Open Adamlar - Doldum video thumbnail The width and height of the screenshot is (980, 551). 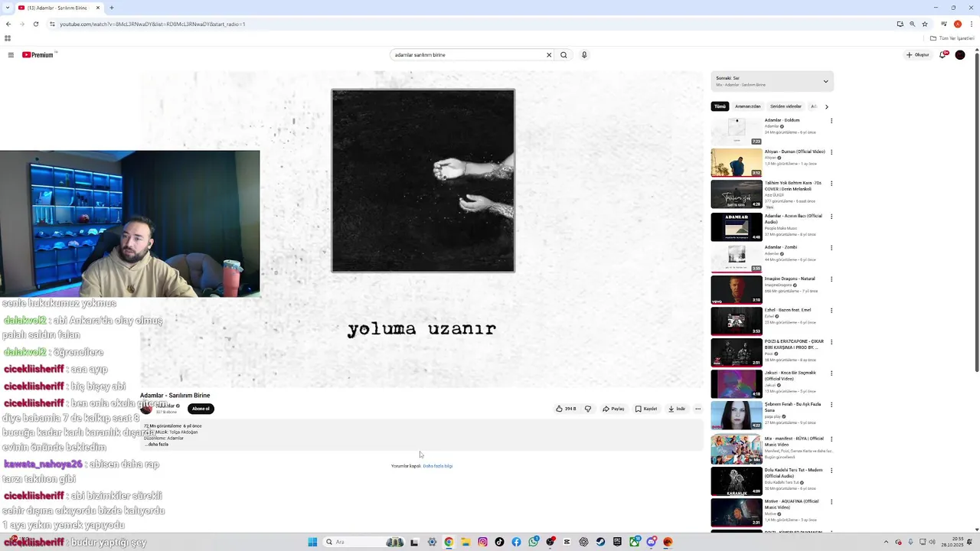[x=737, y=131]
